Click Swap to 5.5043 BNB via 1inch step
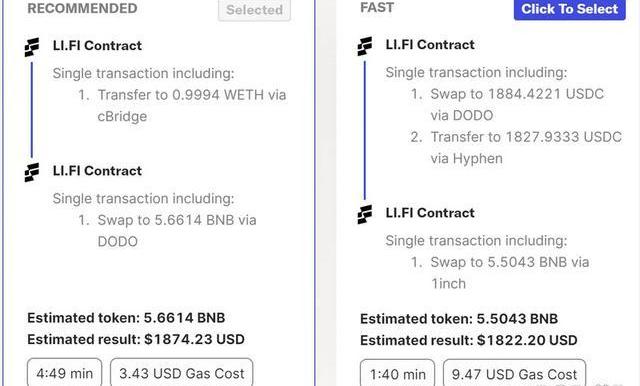 (500, 273)
